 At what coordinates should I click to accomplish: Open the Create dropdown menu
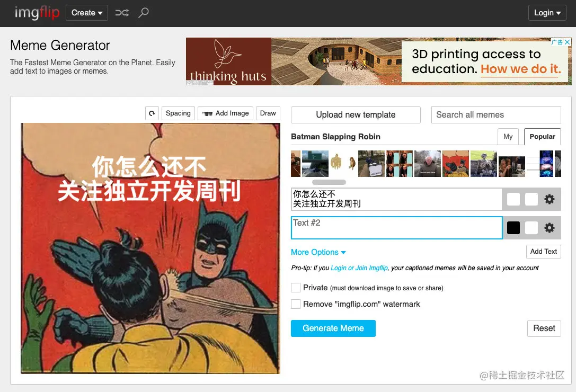pyautogui.click(x=87, y=13)
